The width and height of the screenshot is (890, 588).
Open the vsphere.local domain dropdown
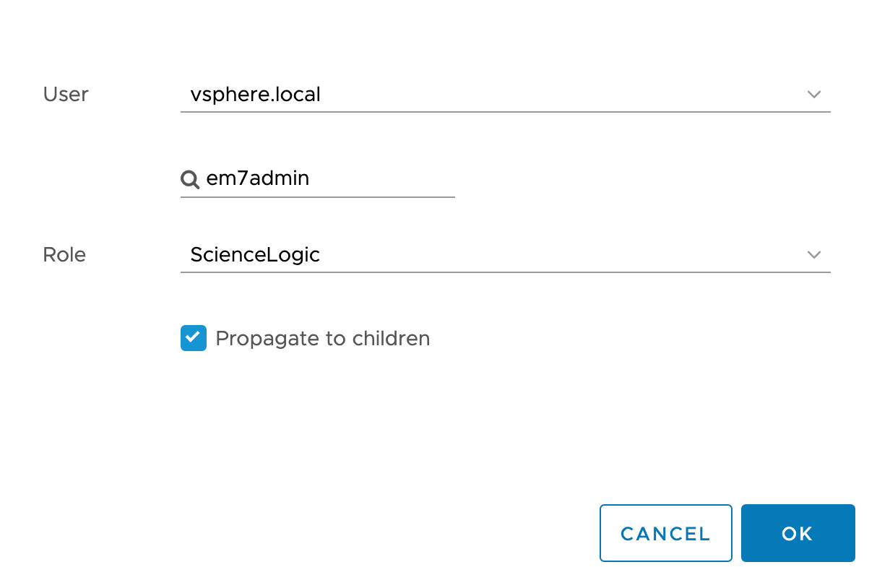coord(505,95)
